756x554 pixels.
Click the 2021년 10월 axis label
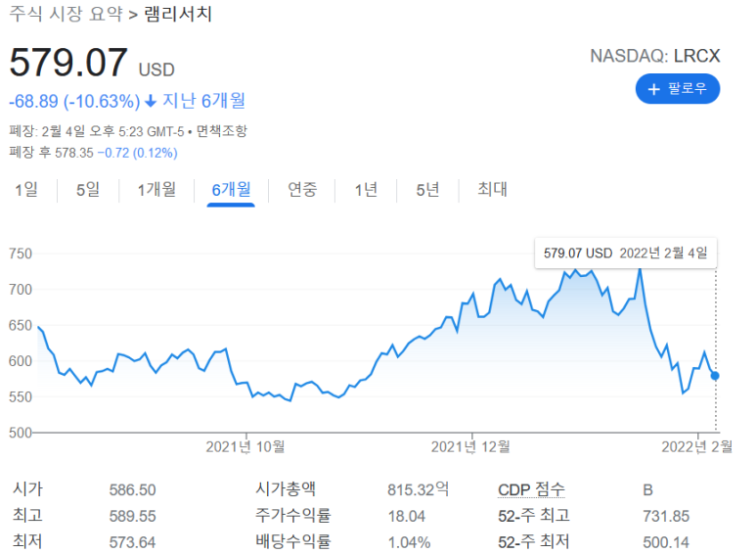pyautogui.click(x=245, y=447)
